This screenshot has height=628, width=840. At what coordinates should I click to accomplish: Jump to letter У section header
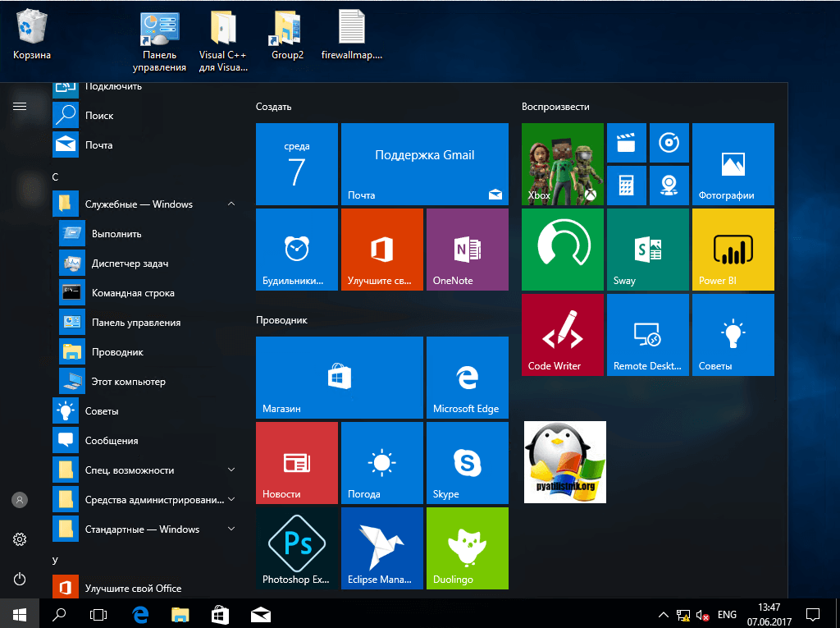55,560
